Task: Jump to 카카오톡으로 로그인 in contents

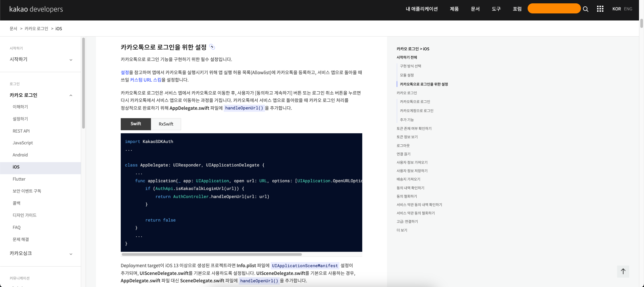Action: pyautogui.click(x=415, y=102)
